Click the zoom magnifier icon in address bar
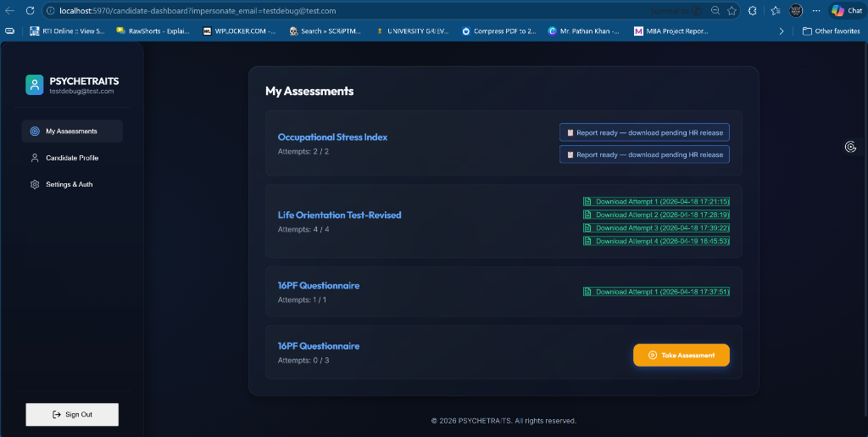This screenshot has height=437, width=868. pos(715,10)
